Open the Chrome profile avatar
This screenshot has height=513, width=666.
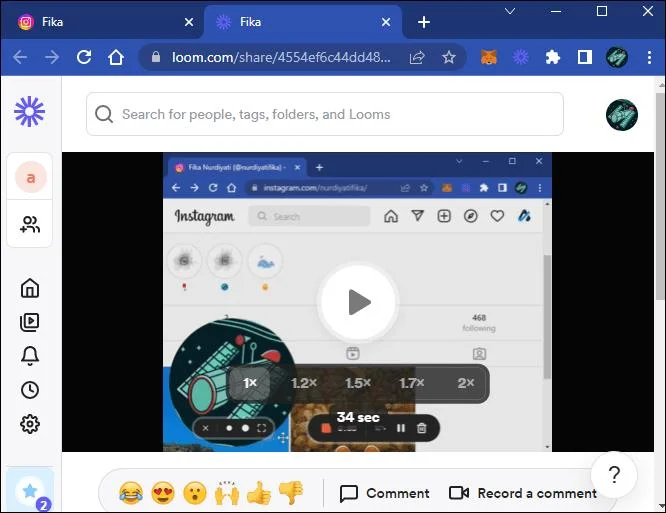617,57
